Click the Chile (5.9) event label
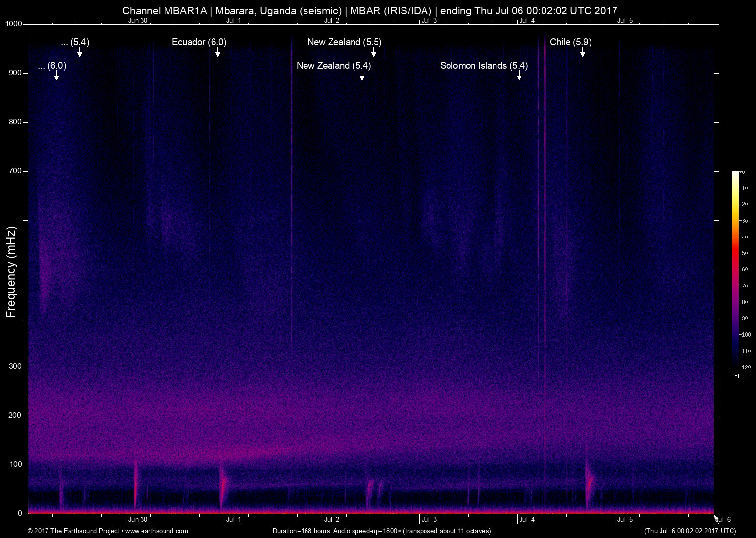The width and height of the screenshot is (756, 538). click(570, 42)
